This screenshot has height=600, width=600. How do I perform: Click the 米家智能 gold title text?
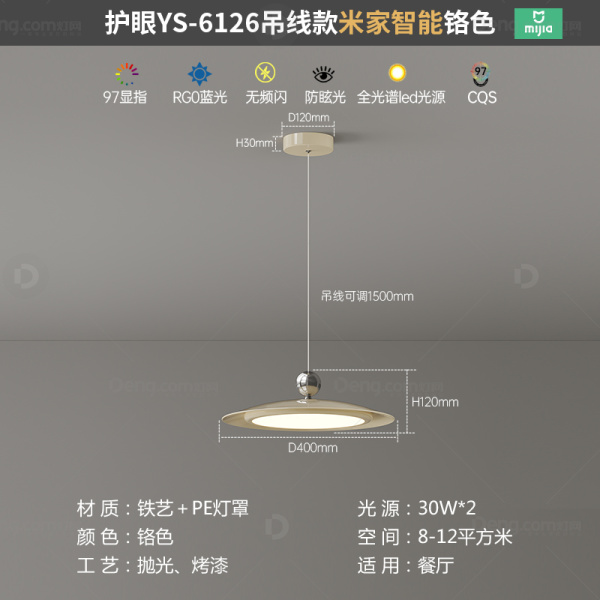point(390,23)
